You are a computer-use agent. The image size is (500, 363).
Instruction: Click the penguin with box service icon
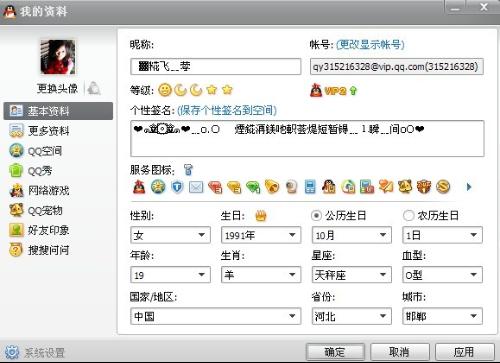pyautogui.click(x=329, y=187)
